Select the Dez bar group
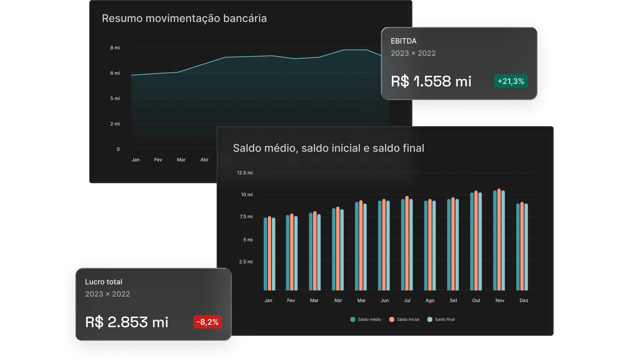Viewport: 628px width, 364px height. click(522, 247)
